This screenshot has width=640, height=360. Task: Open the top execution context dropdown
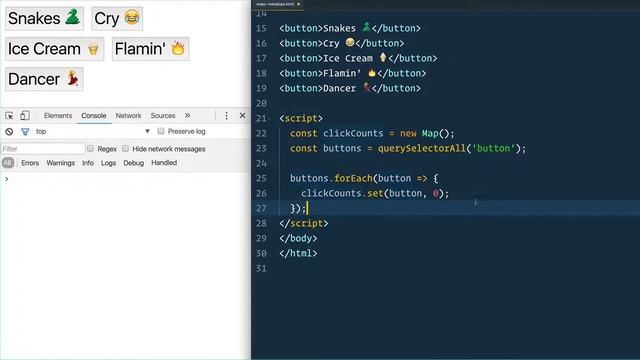(x=93, y=131)
